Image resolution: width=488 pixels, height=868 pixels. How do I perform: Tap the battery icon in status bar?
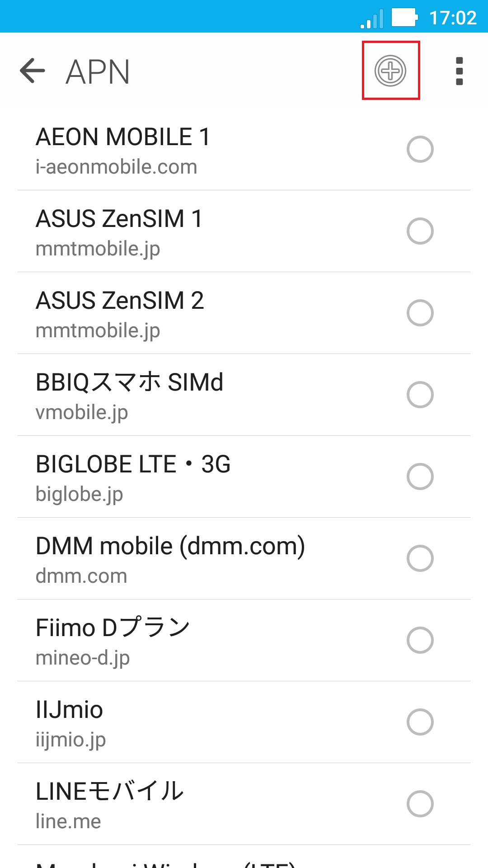pyautogui.click(x=404, y=18)
